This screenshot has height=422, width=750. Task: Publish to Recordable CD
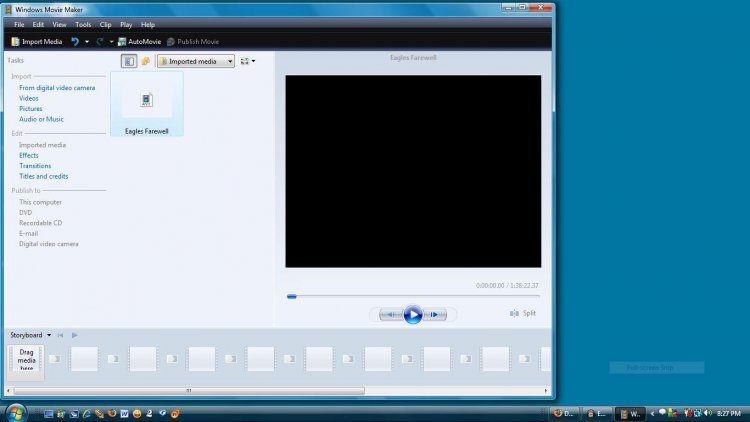[41, 223]
